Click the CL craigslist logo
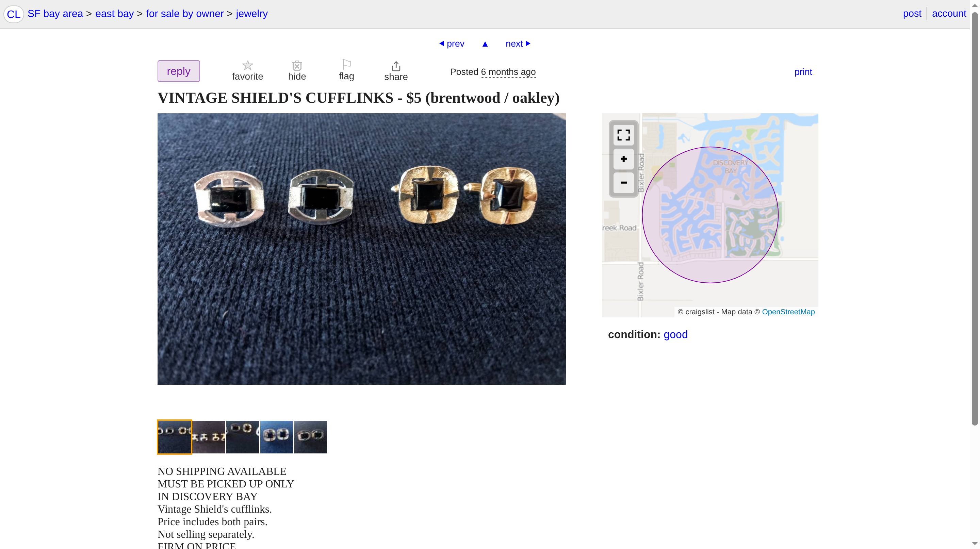The image size is (980, 549). [14, 14]
